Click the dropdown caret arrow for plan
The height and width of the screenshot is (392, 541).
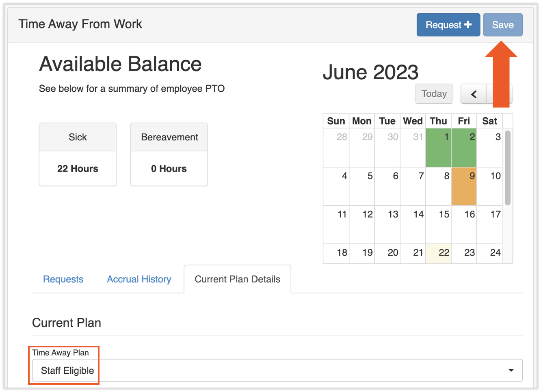click(511, 370)
